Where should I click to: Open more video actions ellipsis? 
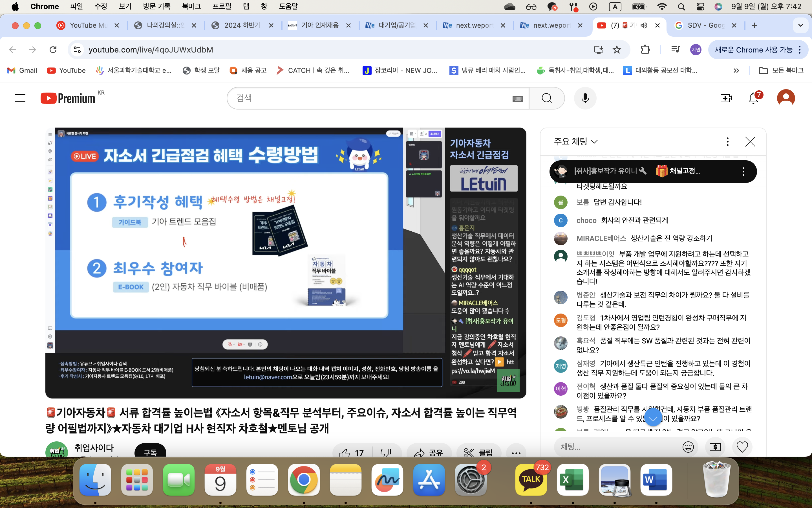click(516, 453)
